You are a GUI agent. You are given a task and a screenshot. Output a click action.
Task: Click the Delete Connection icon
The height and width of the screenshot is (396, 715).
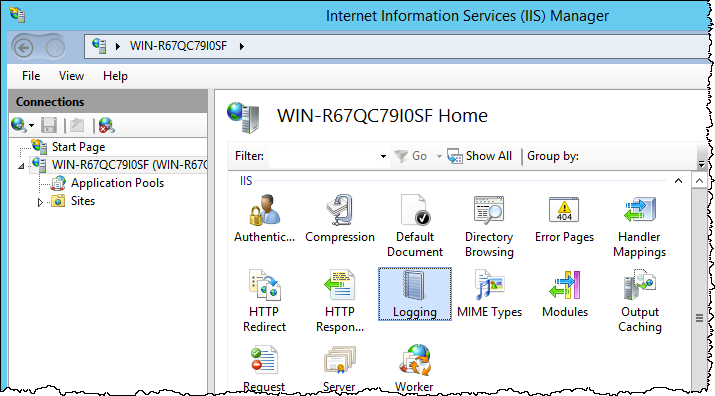coord(106,125)
